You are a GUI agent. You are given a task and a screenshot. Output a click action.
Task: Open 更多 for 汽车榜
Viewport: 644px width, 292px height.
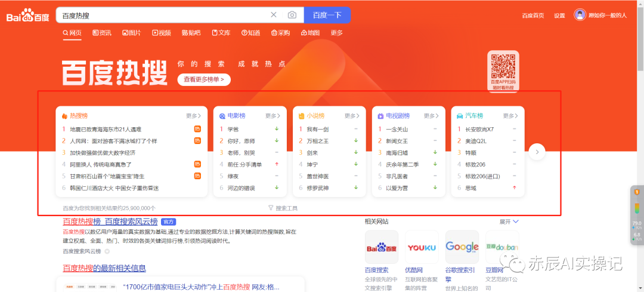click(x=510, y=116)
